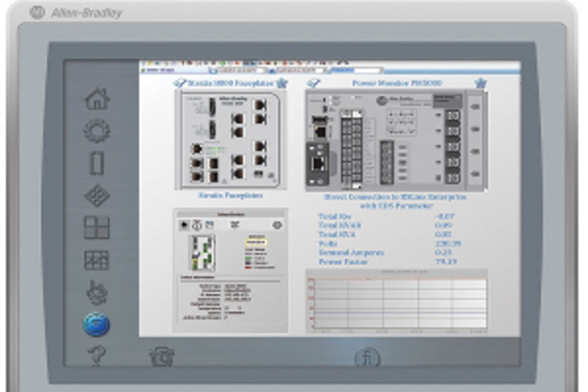
Task: Click the play arrow in switch status toolbar
Action: [x=184, y=225]
